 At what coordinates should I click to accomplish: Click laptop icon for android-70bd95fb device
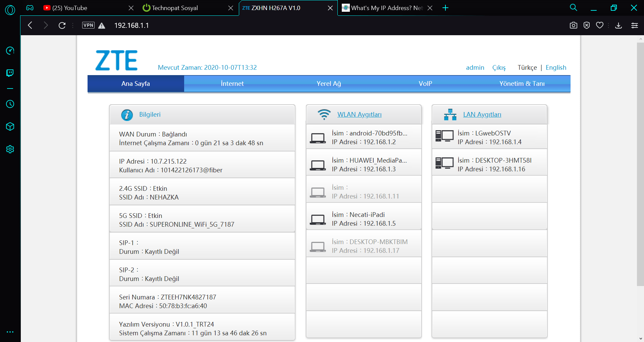317,138
